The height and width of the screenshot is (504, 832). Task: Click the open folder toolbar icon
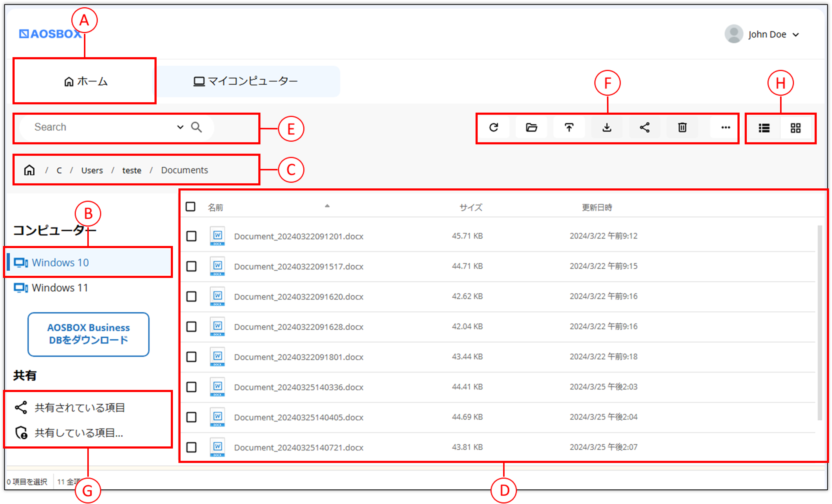click(531, 127)
